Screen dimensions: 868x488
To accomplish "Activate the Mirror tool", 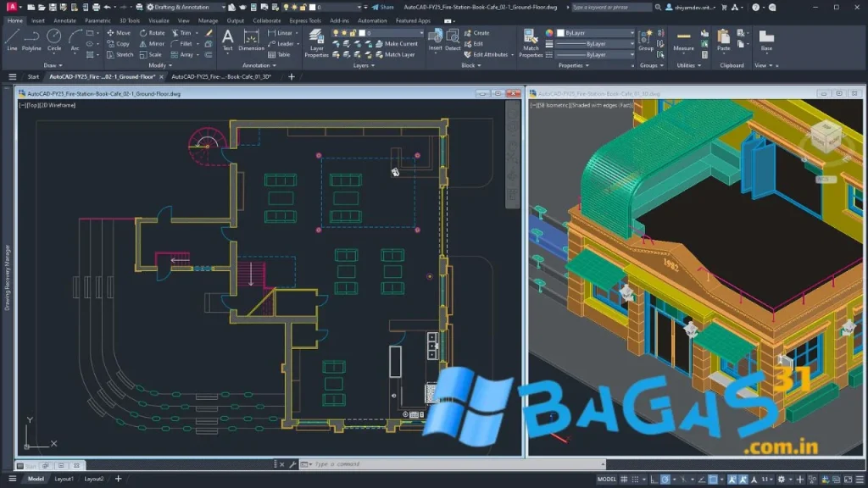I will point(153,44).
